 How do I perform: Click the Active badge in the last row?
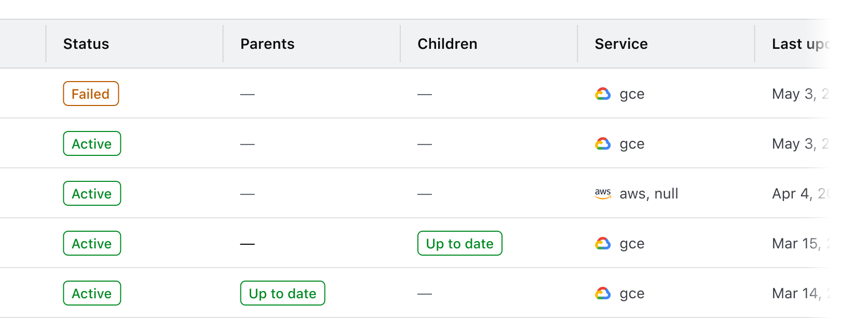coord(92,294)
